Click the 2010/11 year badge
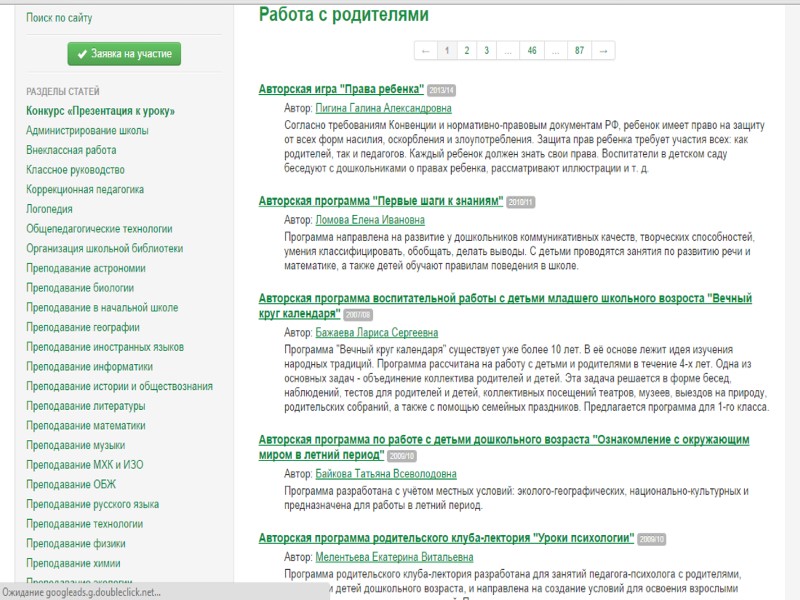Screen dimensions: 800x600 click(520, 203)
